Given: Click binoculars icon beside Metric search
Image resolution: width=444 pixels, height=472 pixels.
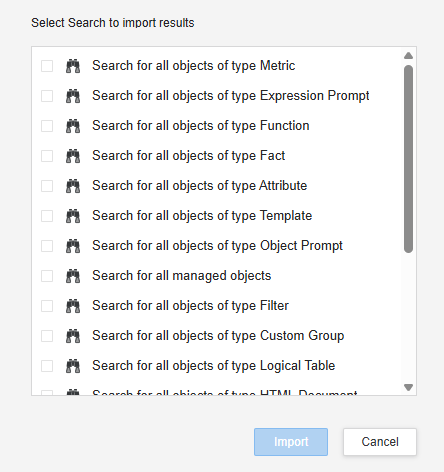Looking at the screenshot, I should [x=73, y=66].
